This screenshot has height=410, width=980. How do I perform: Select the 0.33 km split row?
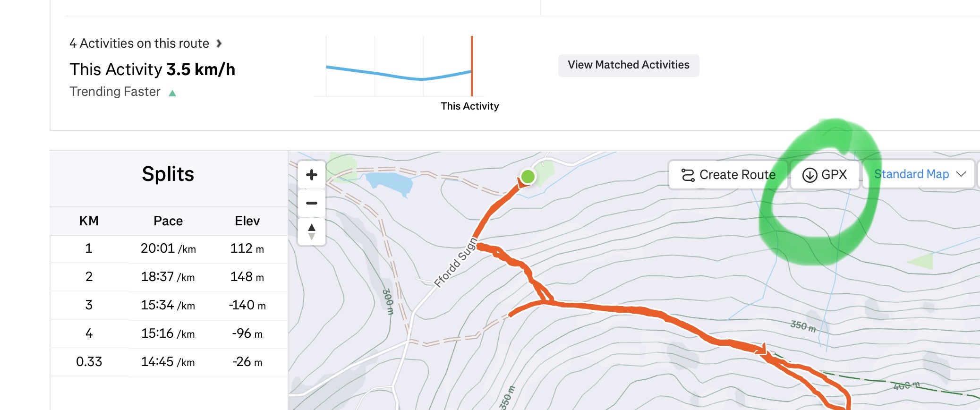coord(168,362)
